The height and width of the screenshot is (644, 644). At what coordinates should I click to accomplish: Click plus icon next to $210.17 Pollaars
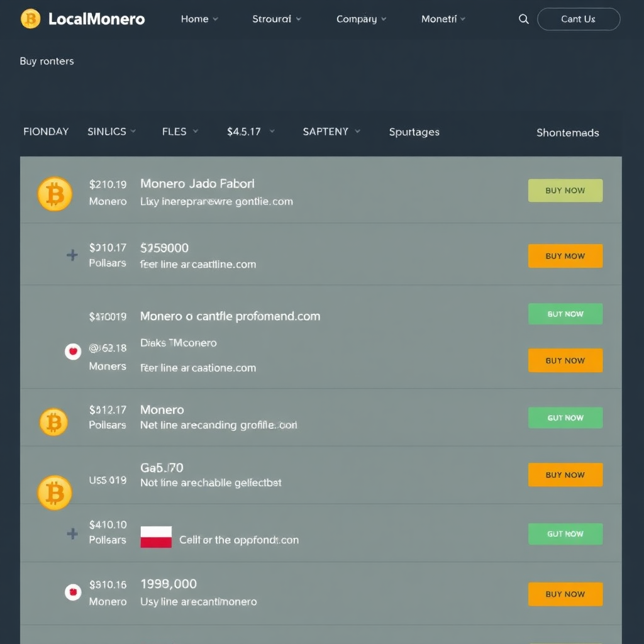(x=72, y=255)
